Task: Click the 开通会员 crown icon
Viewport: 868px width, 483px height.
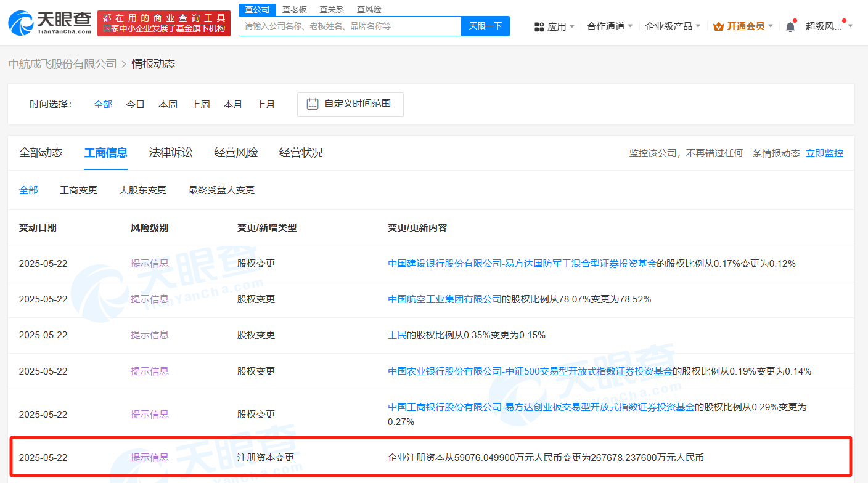Action: click(718, 26)
